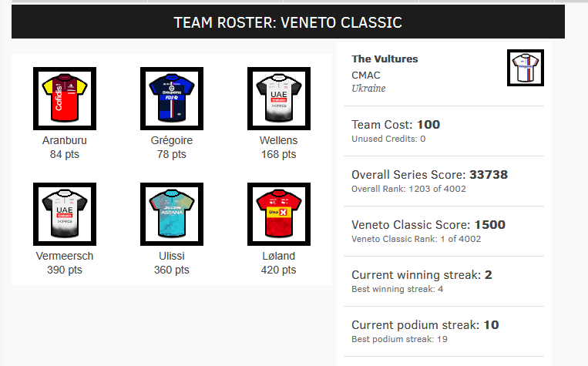Open the Grégoire rider name link
The width and height of the screenshot is (588, 366).
[172, 141]
